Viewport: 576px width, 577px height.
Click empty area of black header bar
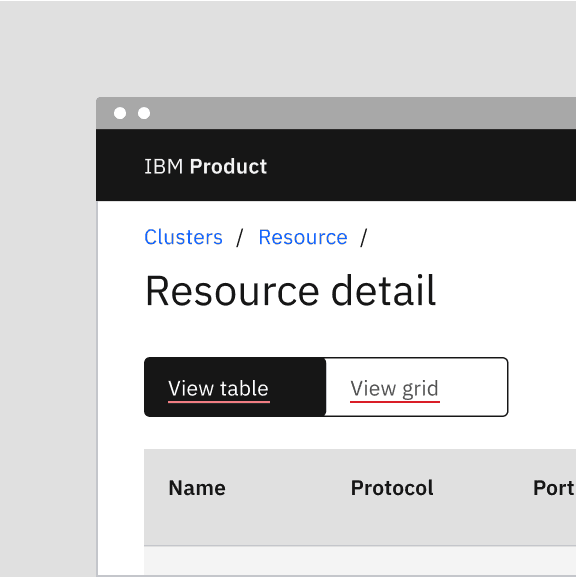tap(423, 165)
